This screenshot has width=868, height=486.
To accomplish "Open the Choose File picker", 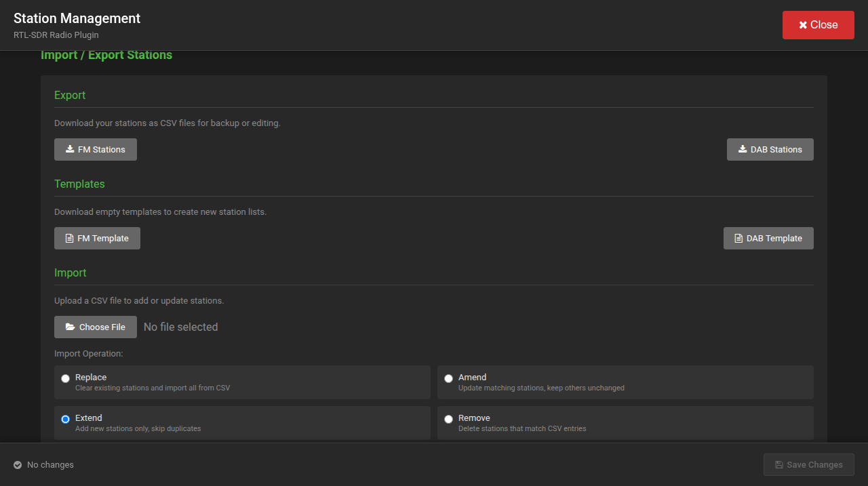I will (96, 327).
